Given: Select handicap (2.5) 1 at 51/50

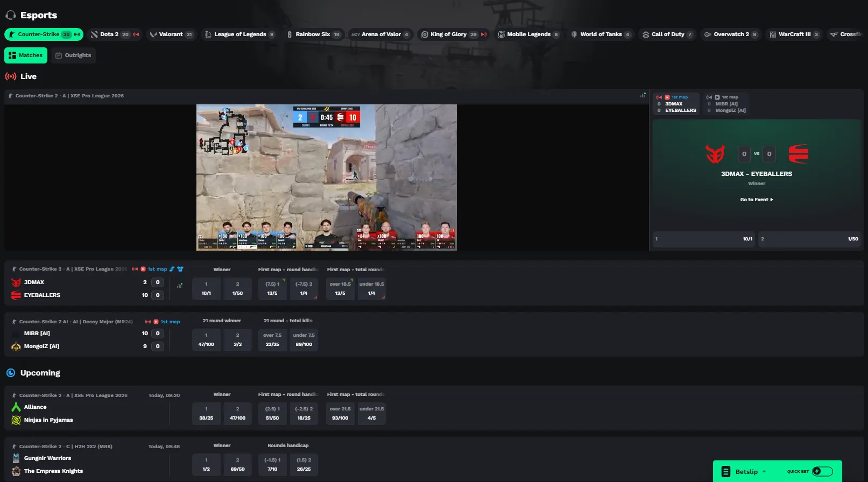Looking at the screenshot, I should click(x=272, y=414).
